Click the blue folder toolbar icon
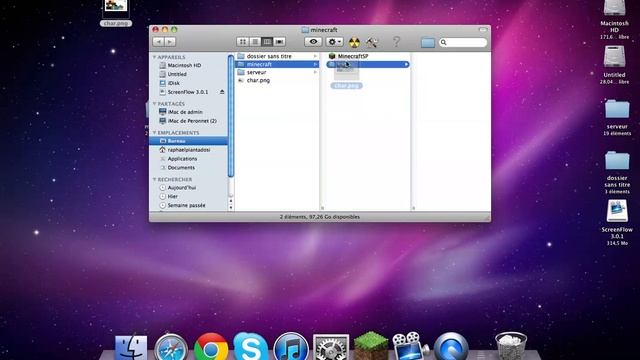This screenshot has width=640, height=360. [427, 42]
